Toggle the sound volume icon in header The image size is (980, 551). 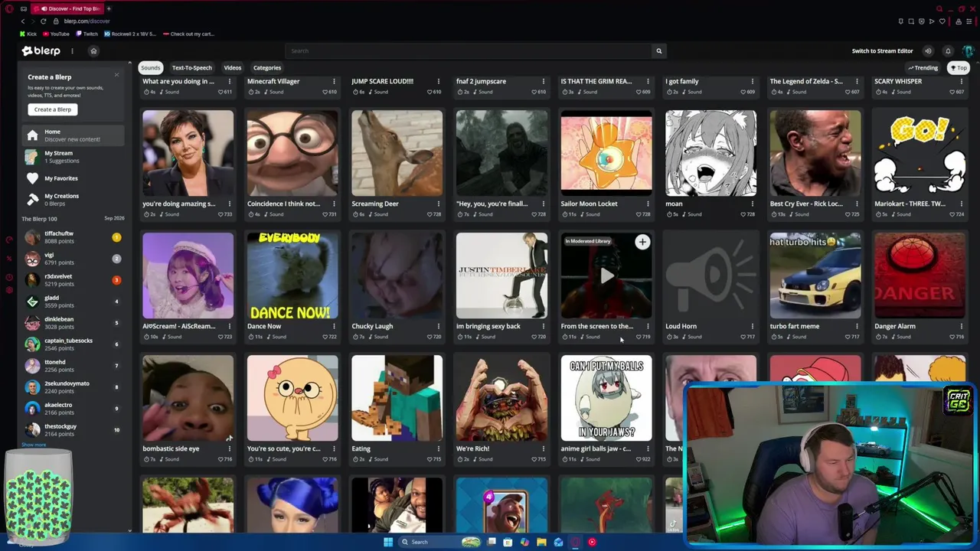pos(928,51)
